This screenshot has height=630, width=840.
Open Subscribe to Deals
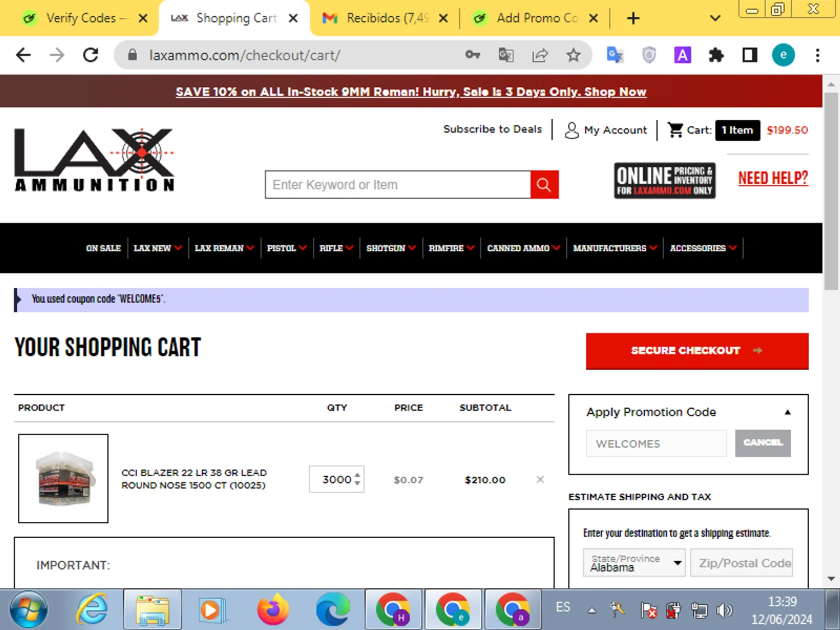pos(492,129)
